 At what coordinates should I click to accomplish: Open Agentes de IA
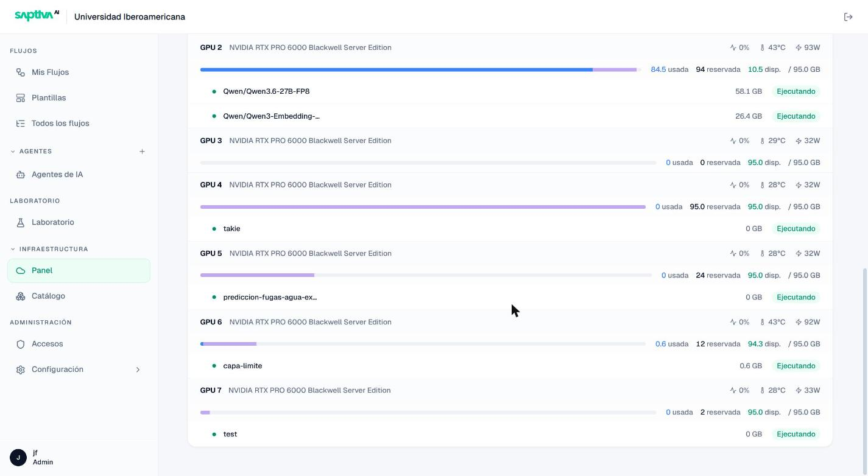(79, 175)
